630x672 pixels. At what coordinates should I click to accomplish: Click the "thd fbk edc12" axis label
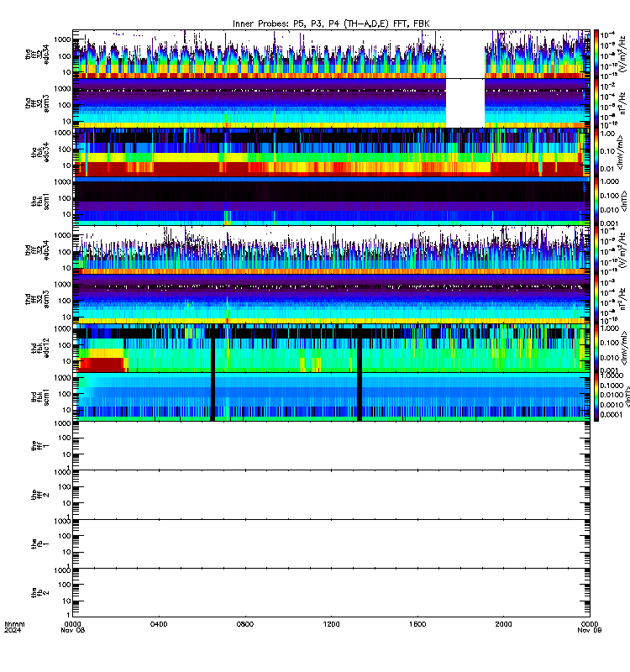[x=40, y=348]
